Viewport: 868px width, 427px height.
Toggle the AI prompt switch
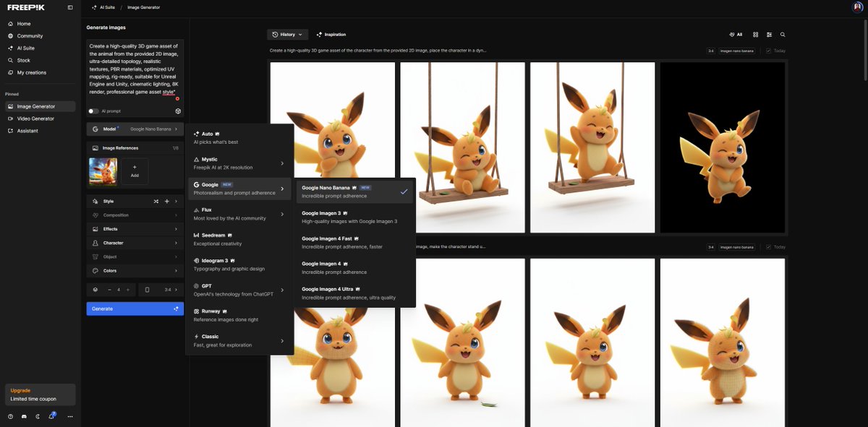tap(93, 111)
